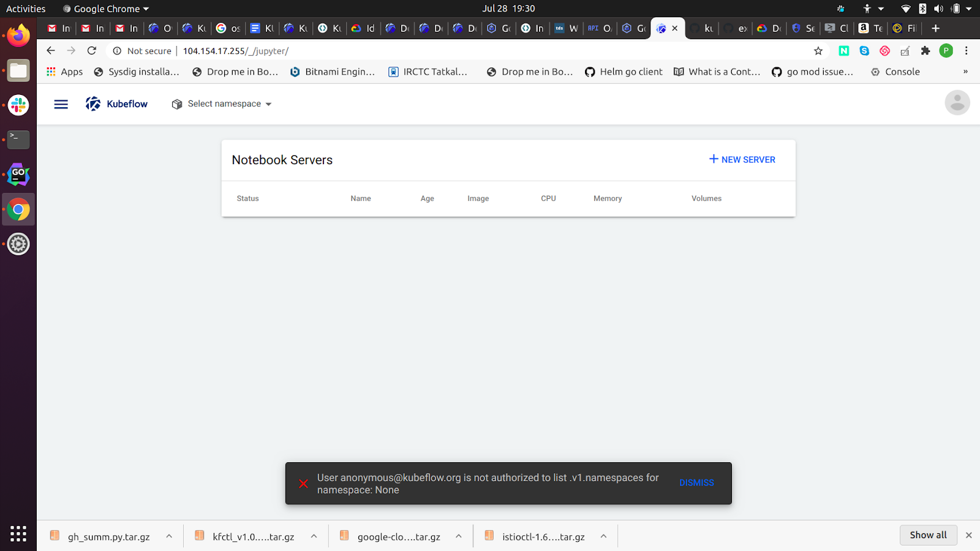Screen dimensions: 980x551
Task: Open the Select namespace dropdown
Action: pos(222,103)
